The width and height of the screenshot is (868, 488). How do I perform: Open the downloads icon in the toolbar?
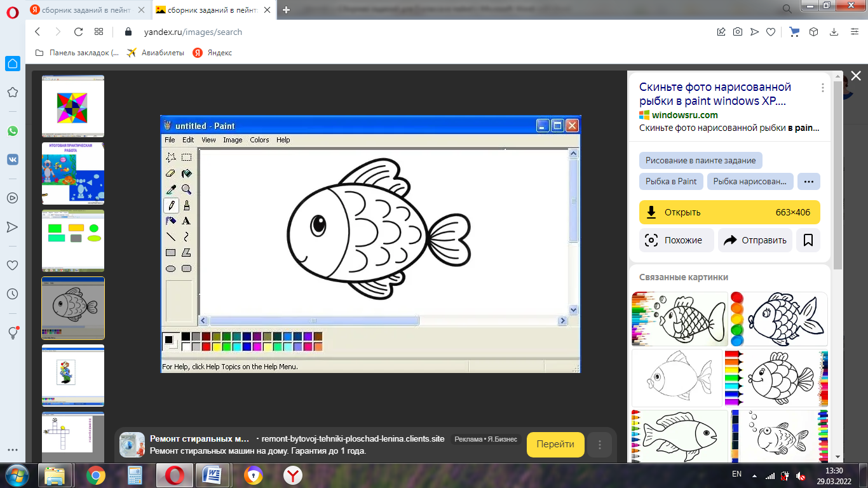[x=834, y=32]
